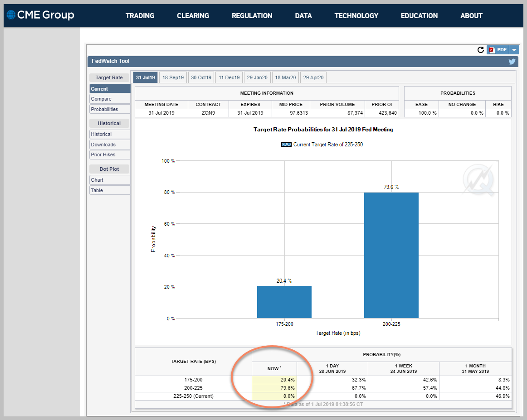The height and width of the screenshot is (420, 527).
Task: Switch to the 18 Sep19 meeting tab
Action: [173, 77]
